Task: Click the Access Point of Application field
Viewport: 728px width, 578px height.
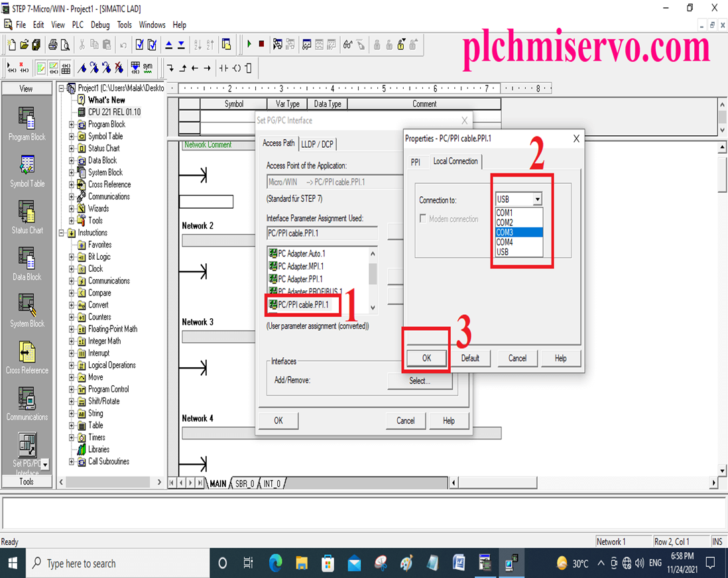Action: [x=335, y=182]
